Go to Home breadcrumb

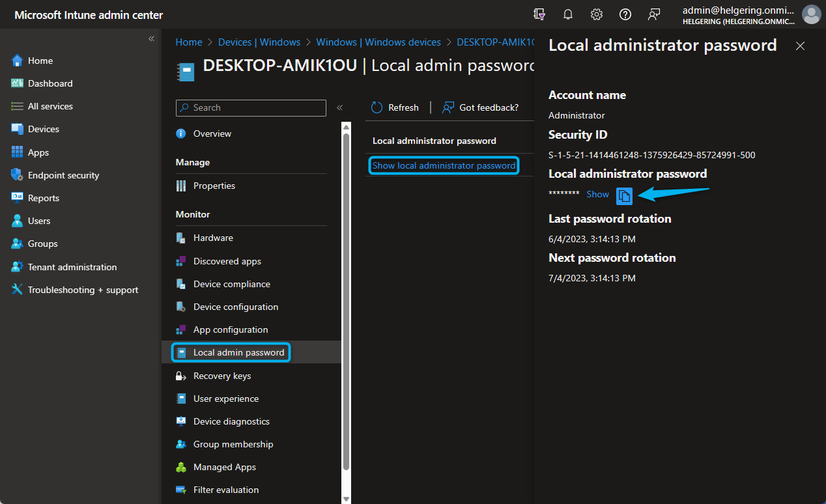189,42
